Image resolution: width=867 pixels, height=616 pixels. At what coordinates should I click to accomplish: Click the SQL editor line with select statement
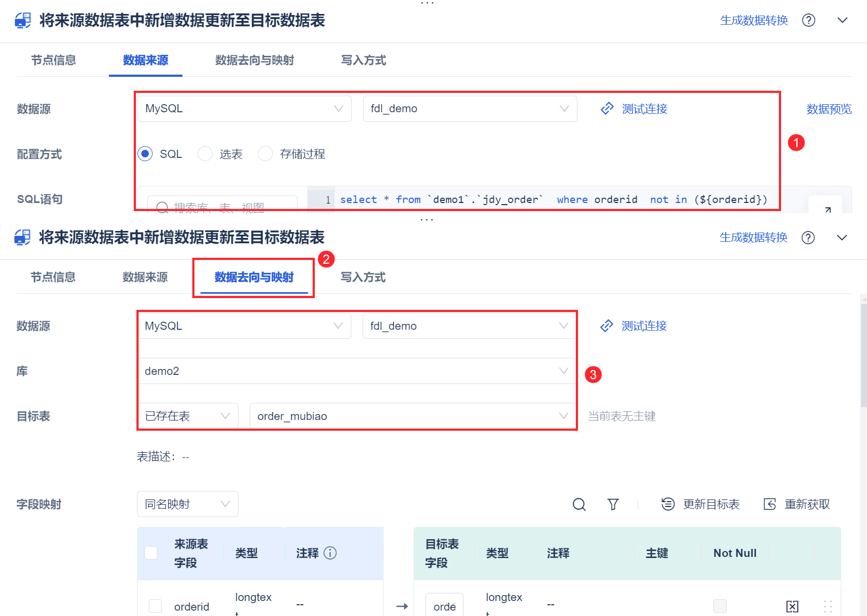click(554, 199)
